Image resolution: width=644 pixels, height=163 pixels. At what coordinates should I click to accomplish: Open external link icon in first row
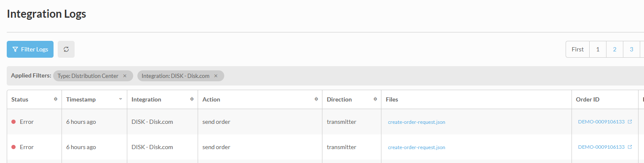pyautogui.click(x=630, y=122)
